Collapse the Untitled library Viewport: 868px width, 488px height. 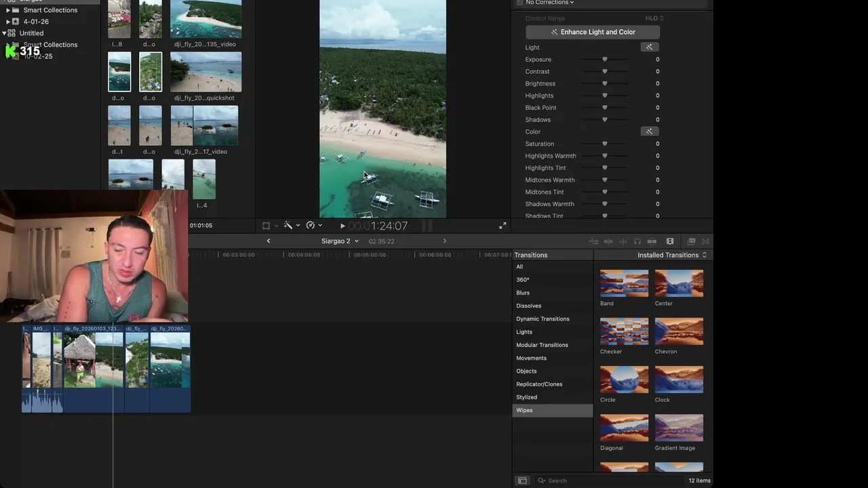pos(4,33)
